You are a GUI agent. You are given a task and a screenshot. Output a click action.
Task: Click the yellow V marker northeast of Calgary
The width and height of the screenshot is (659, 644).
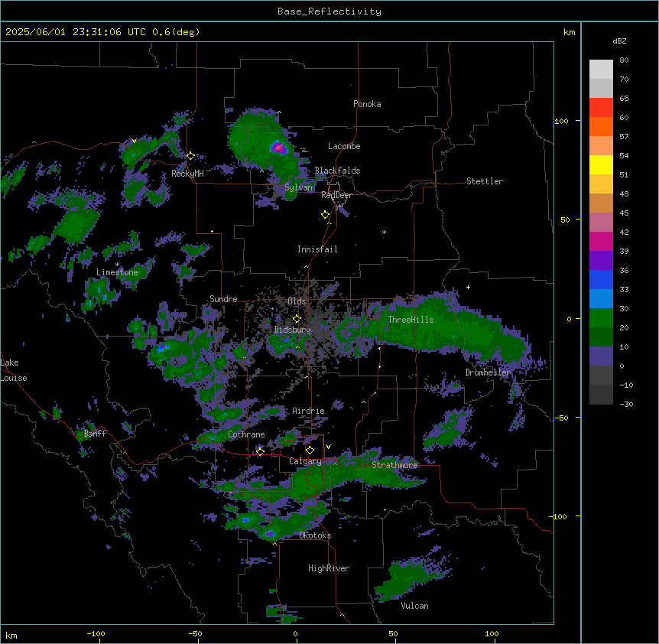click(x=328, y=447)
